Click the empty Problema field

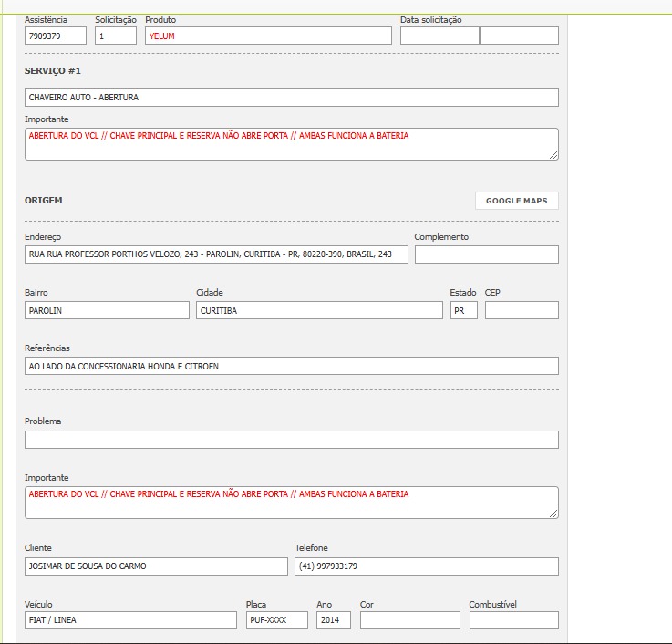coord(291,440)
